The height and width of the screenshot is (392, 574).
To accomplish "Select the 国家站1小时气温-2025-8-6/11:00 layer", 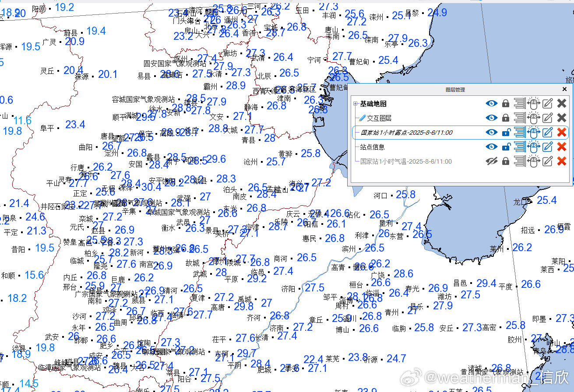I will pos(406,161).
